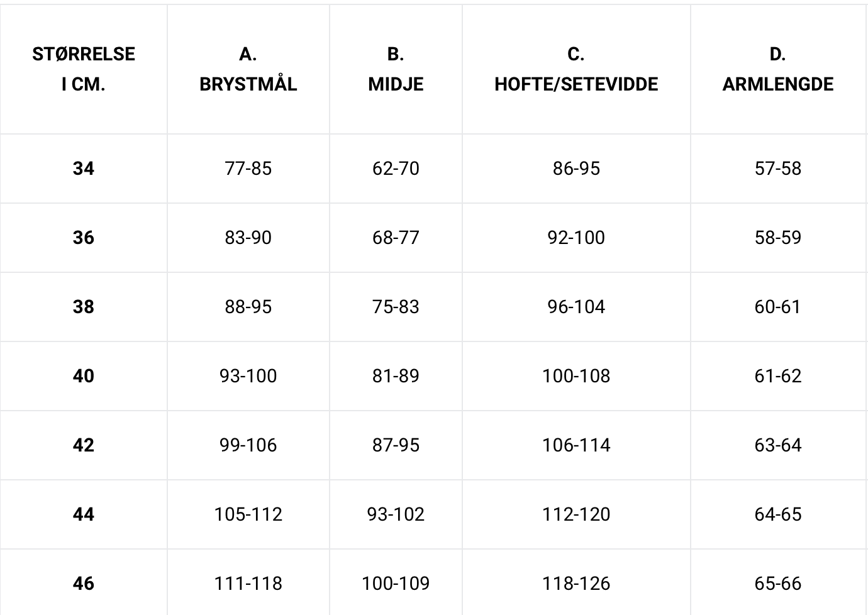Viewport: 868px width, 615px height.
Task: Click size 44 in the table
Action: 84,514
